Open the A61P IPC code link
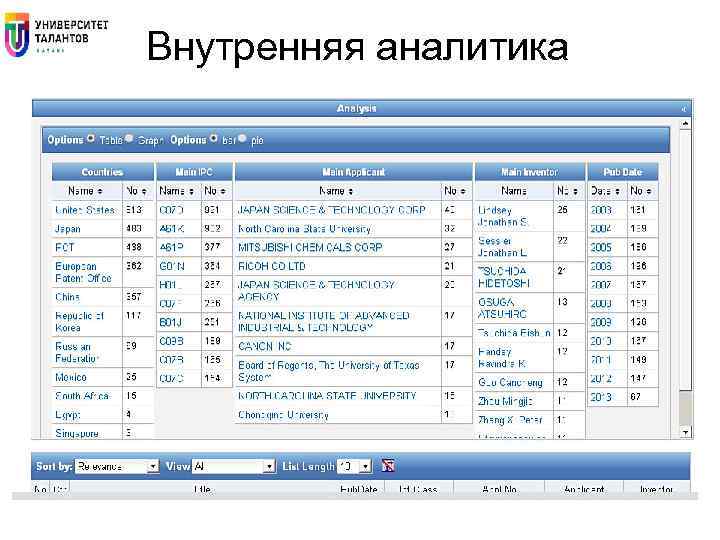This screenshot has height=540, width=720. [171, 248]
